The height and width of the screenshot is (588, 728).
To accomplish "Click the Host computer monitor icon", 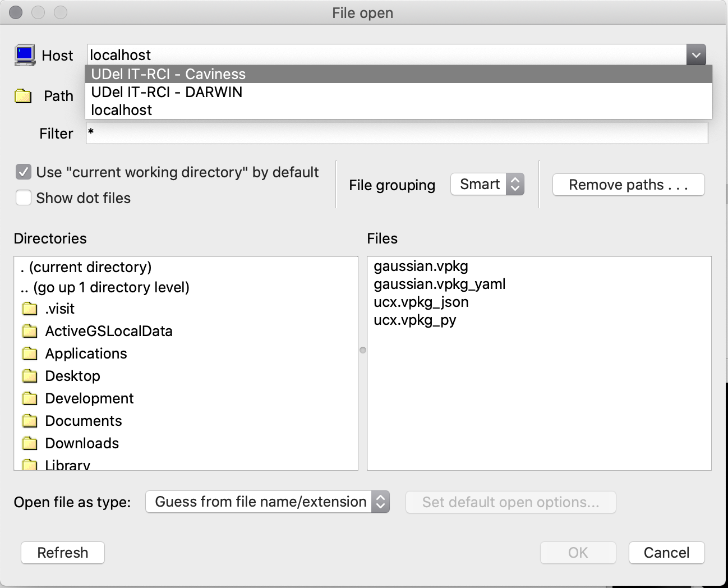I will click(25, 55).
